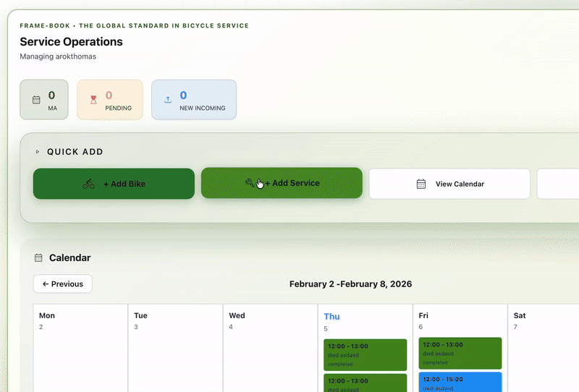
Task: Click the Managing arokthomas subtitle
Action: coord(58,56)
